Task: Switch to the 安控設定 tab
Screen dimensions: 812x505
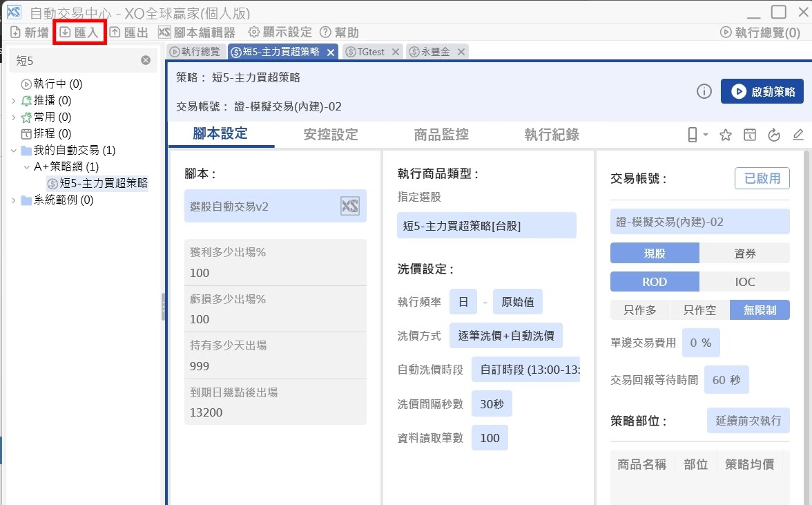Action: coord(331,135)
